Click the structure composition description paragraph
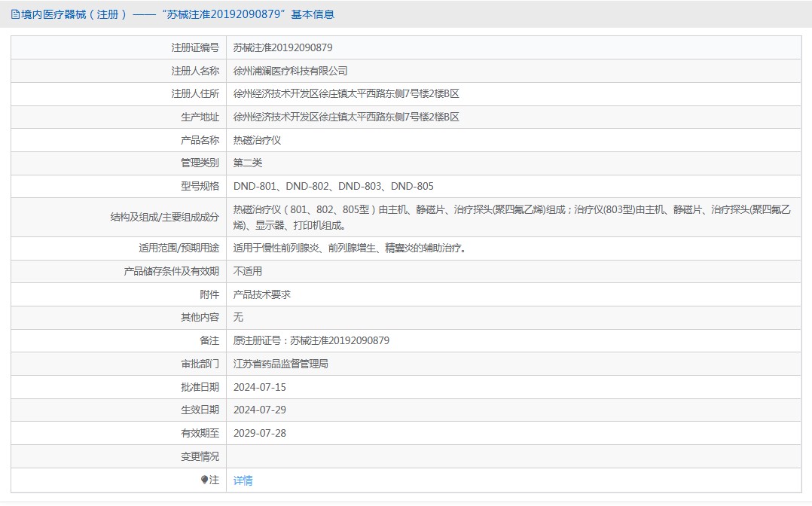The height and width of the screenshot is (506, 812). click(x=511, y=218)
